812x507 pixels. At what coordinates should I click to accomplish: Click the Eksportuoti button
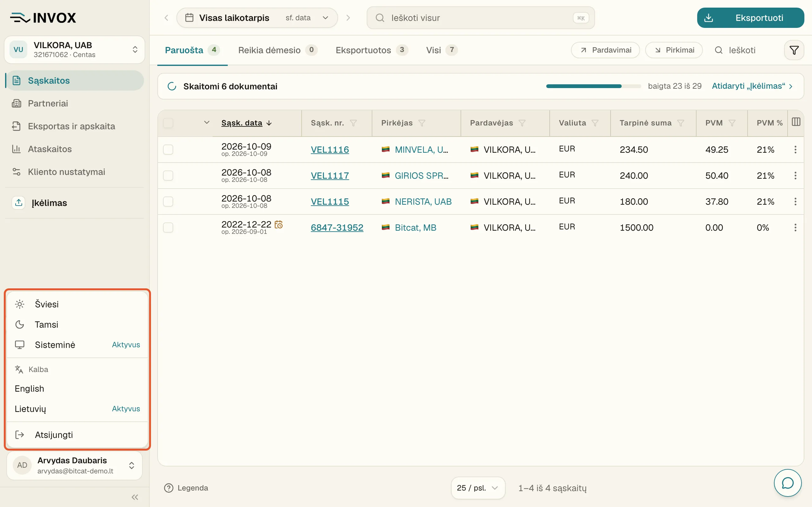click(x=750, y=18)
